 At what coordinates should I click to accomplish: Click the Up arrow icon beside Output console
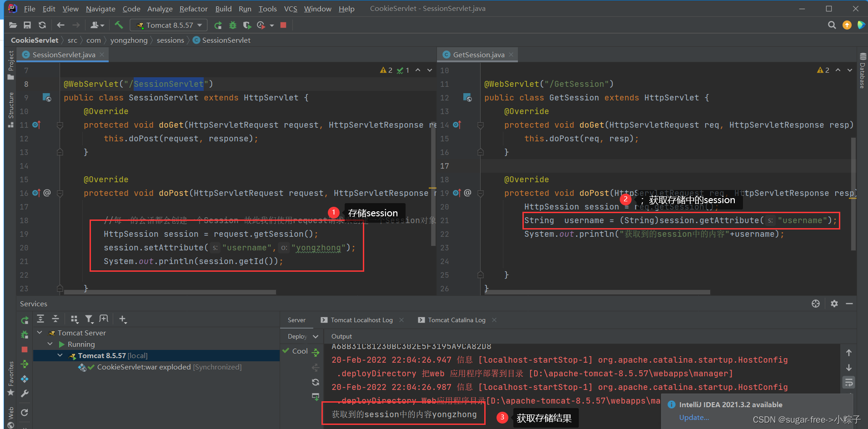click(x=849, y=353)
